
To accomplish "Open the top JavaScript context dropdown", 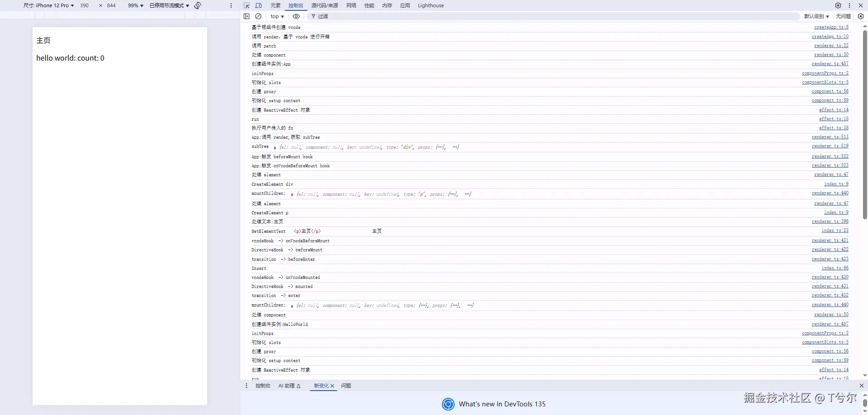I will [x=277, y=16].
